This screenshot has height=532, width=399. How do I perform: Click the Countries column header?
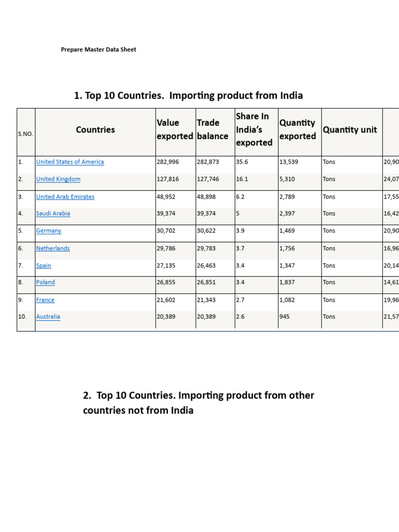tap(95, 130)
